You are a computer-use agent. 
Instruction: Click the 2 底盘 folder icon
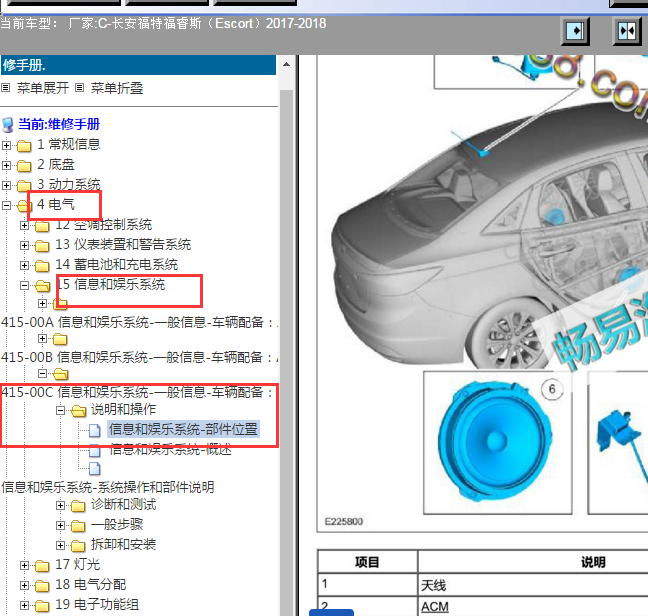24,166
